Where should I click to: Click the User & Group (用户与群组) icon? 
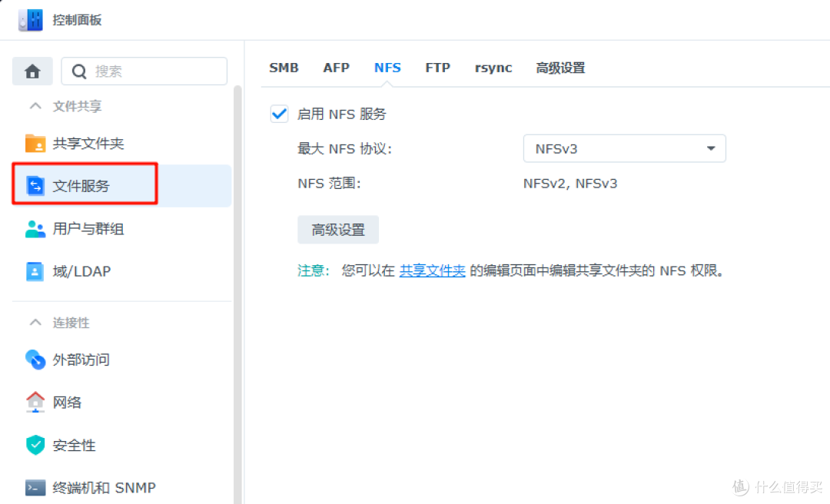click(x=35, y=229)
